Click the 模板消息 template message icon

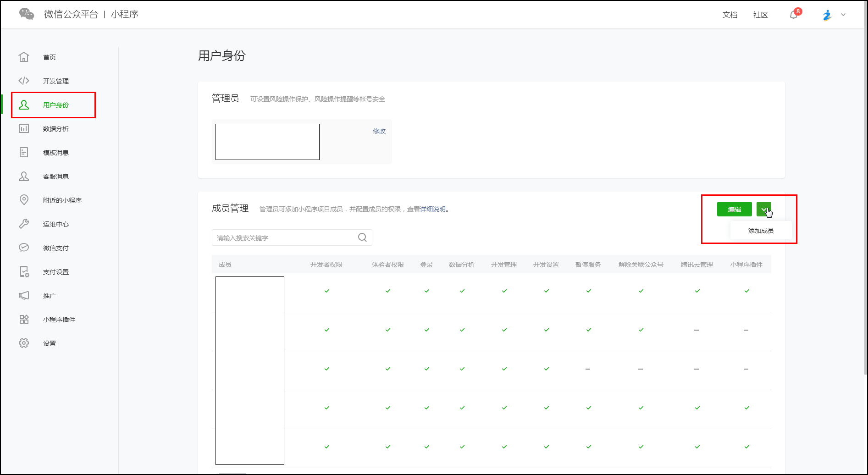tap(24, 152)
